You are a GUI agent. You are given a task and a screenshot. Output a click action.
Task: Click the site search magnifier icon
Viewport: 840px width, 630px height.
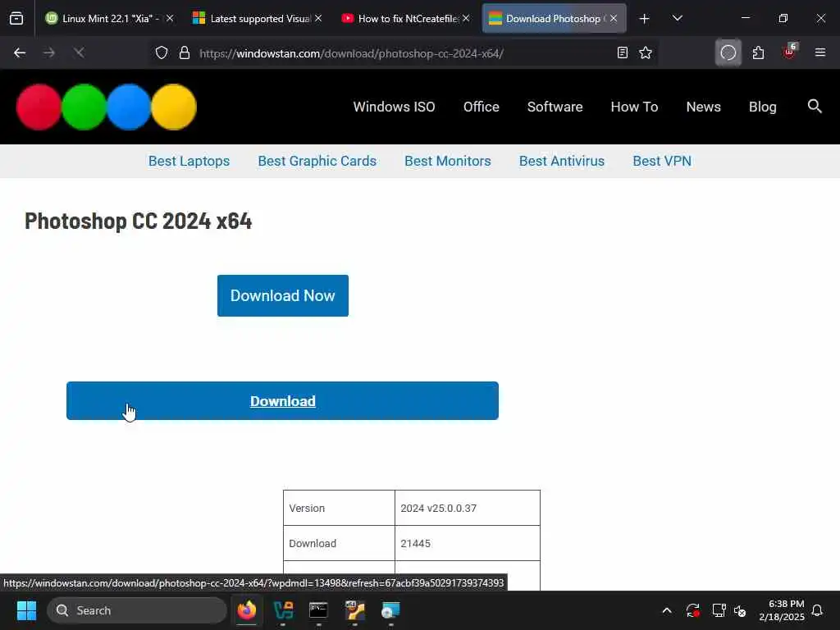(x=815, y=107)
